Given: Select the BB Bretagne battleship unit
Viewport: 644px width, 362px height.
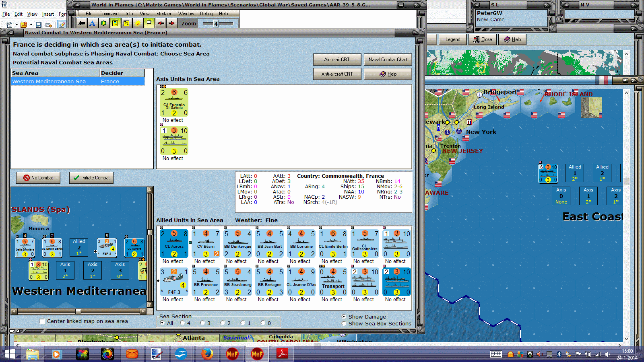Looking at the screenshot, I should point(270,282).
